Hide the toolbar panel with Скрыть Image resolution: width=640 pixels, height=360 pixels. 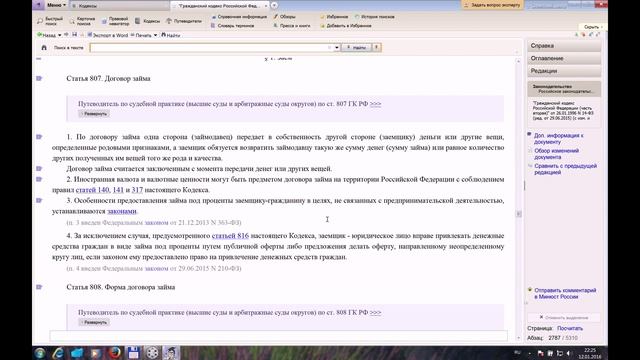(593, 27)
